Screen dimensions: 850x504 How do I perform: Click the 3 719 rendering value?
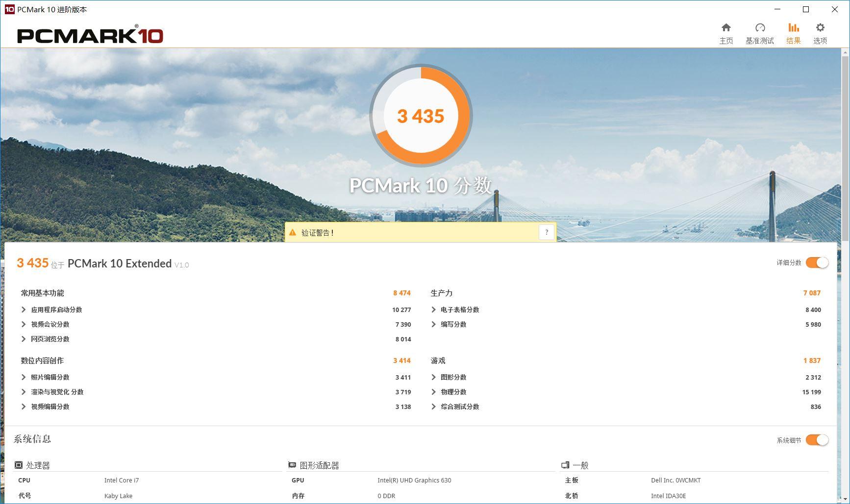tap(403, 392)
